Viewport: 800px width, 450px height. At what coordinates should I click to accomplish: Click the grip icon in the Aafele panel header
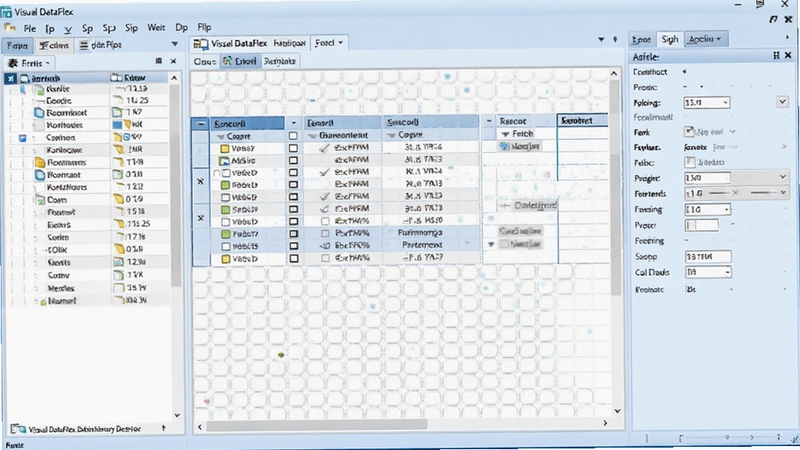pos(776,56)
